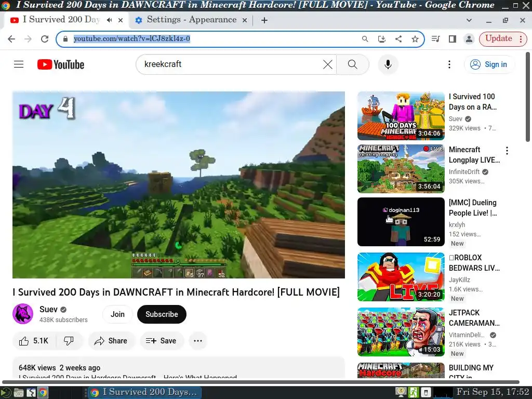This screenshot has width=532, height=399.
Task: Click the address bar URL
Action: pyautogui.click(x=132, y=38)
